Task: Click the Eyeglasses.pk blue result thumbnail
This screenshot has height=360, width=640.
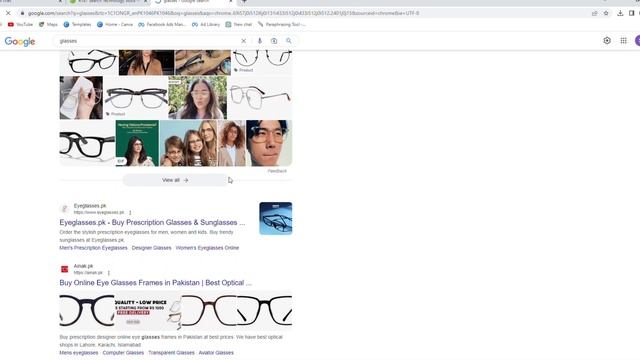Action: click(276, 218)
